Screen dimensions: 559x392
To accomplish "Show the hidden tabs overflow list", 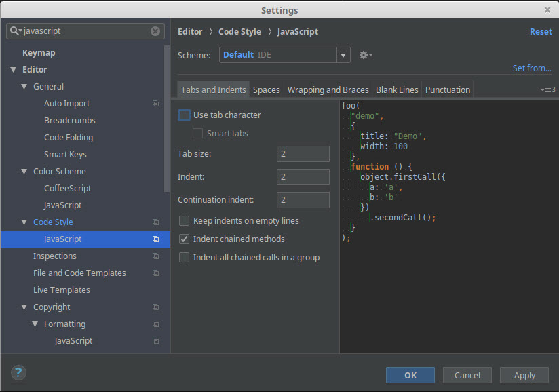I will [x=547, y=90].
